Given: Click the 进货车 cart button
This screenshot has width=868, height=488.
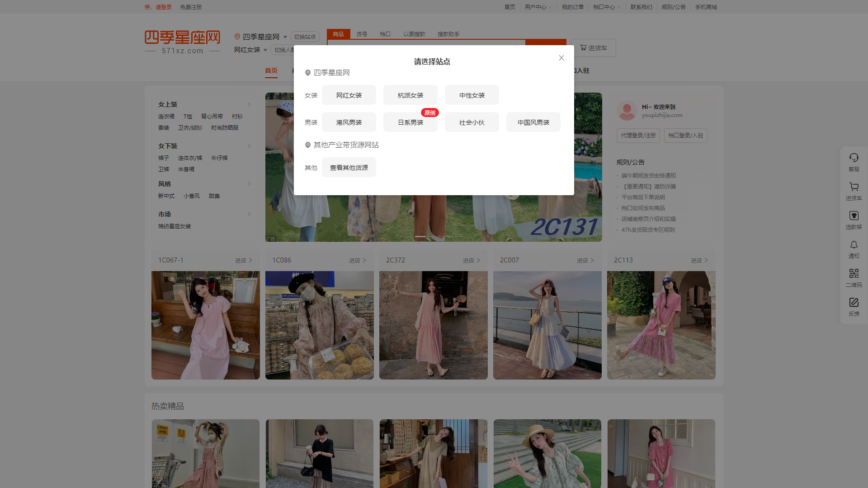Looking at the screenshot, I should (593, 48).
